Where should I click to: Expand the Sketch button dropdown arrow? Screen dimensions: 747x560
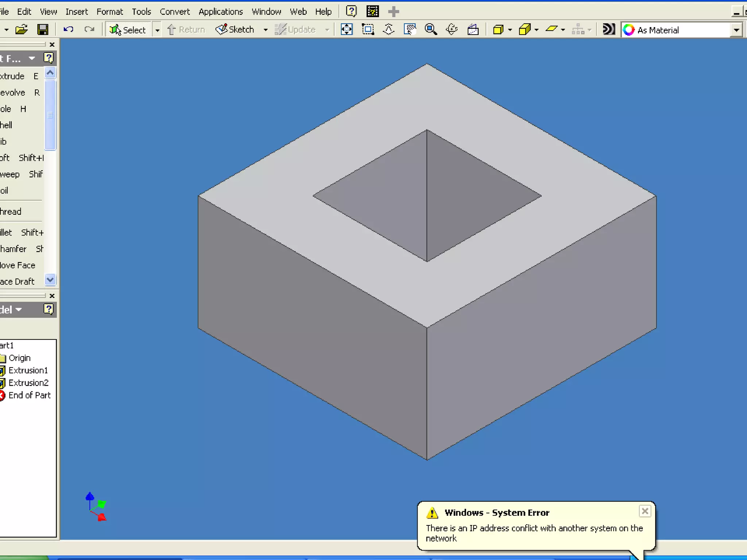[x=266, y=30]
